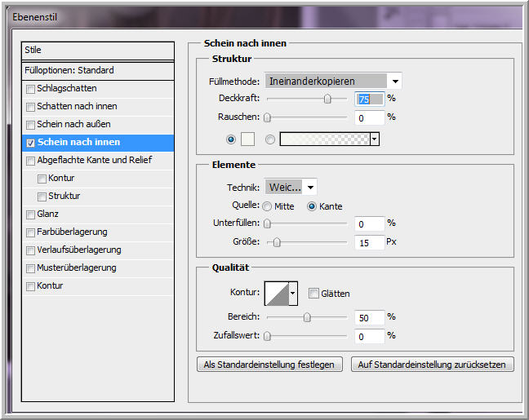Click the glow color swatch
529x420 pixels.
click(x=247, y=139)
